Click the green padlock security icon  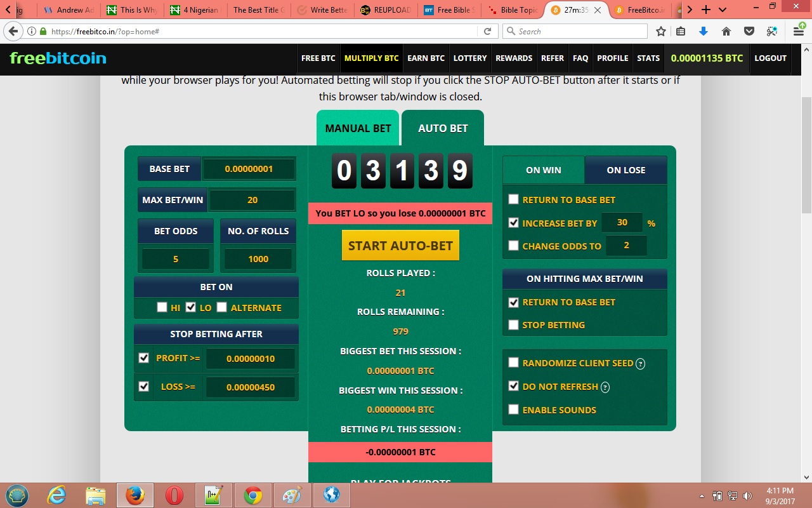(x=43, y=31)
